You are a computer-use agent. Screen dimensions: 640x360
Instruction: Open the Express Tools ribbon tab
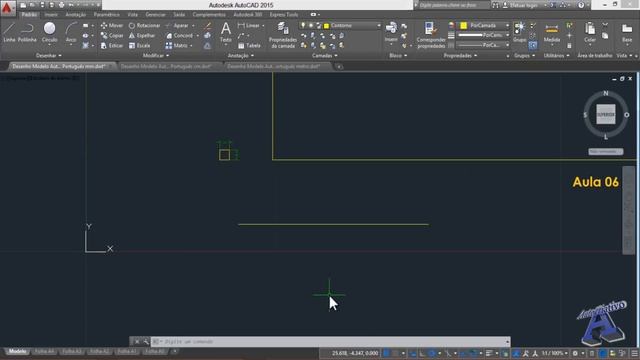[284, 15]
